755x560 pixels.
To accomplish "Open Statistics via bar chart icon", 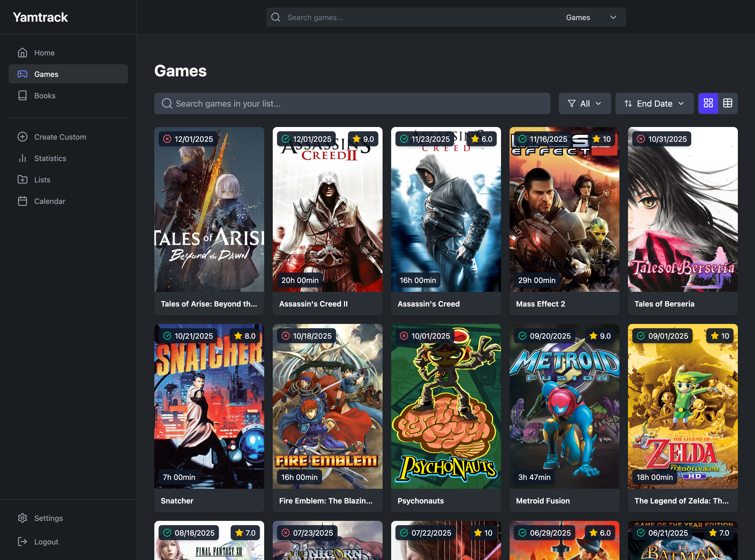I will coord(22,158).
